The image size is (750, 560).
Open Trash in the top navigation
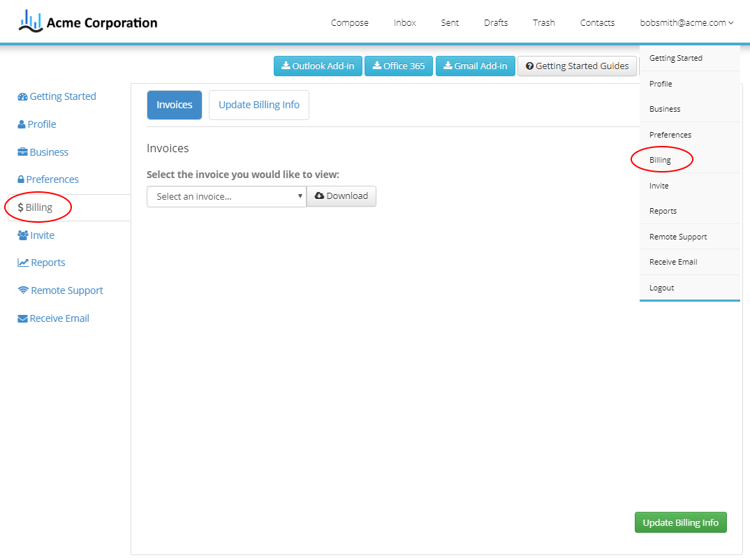tap(544, 22)
